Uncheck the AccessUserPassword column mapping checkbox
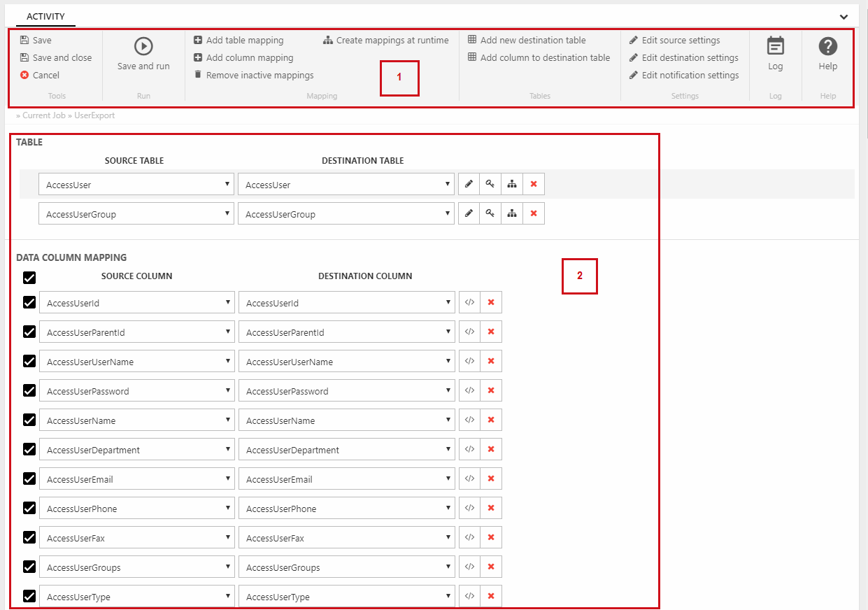Image resolution: width=868 pixels, height=610 pixels. [x=29, y=390]
